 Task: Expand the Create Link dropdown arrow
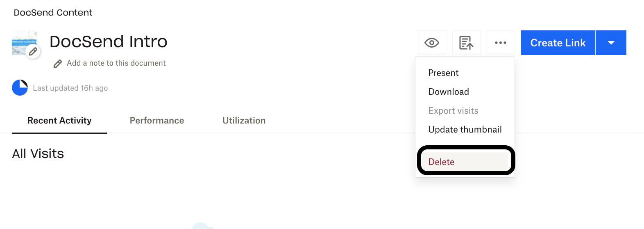(611, 43)
